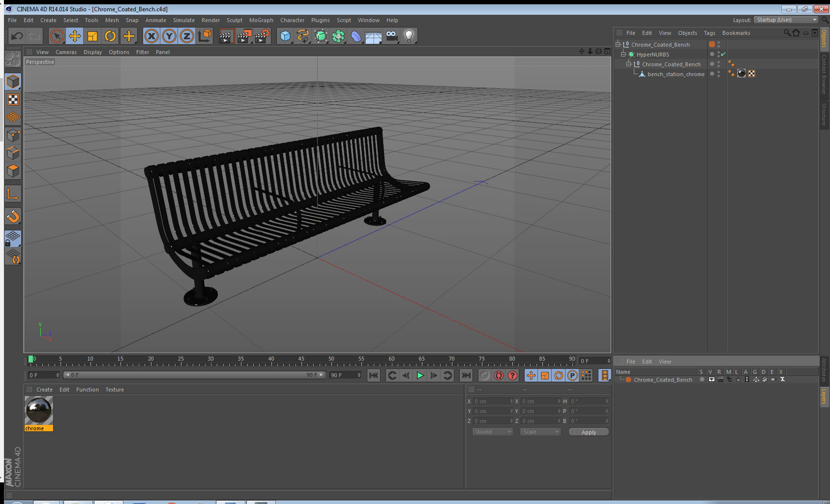Toggle Z axis lock
Image resolution: width=830 pixels, height=504 pixels.
(x=187, y=36)
